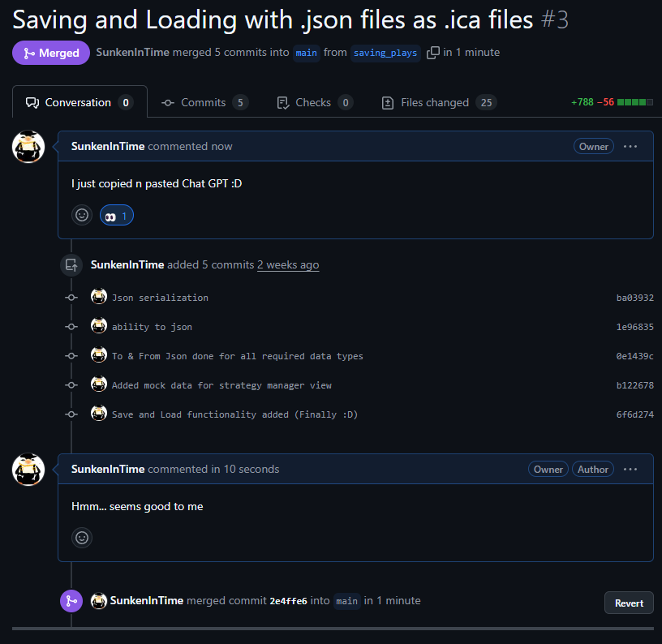The image size is (662, 644).
Task: Click avatar icon next to ability to json commit
Action: point(99,326)
